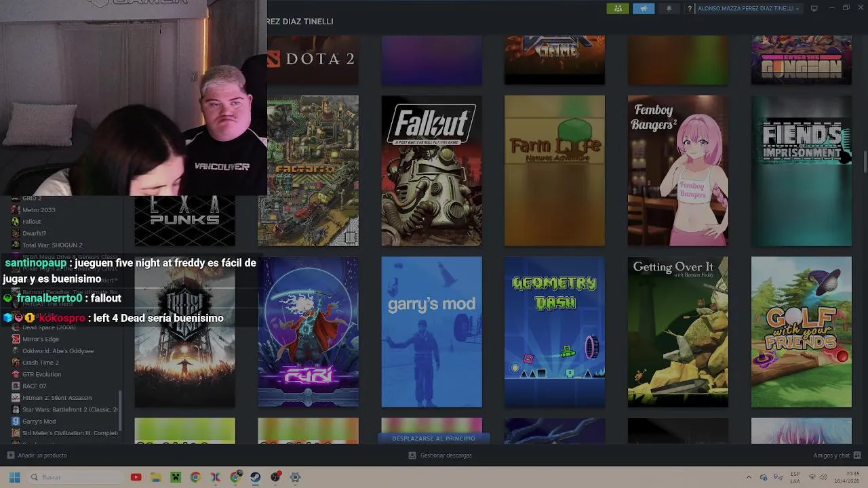This screenshot has height=488, width=868.
Task: Open the Garry's Mod game cover
Action: tap(431, 332)
